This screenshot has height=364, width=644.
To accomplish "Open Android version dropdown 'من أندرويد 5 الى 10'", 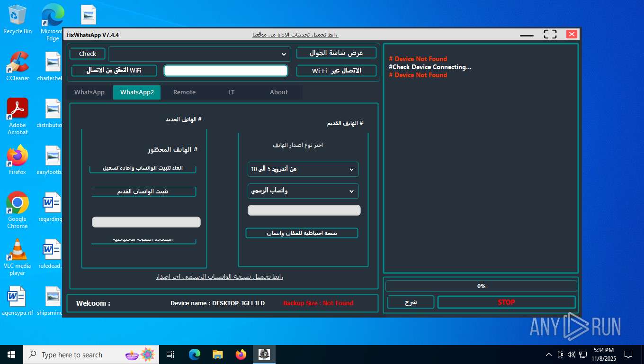I will pos(303,169).
